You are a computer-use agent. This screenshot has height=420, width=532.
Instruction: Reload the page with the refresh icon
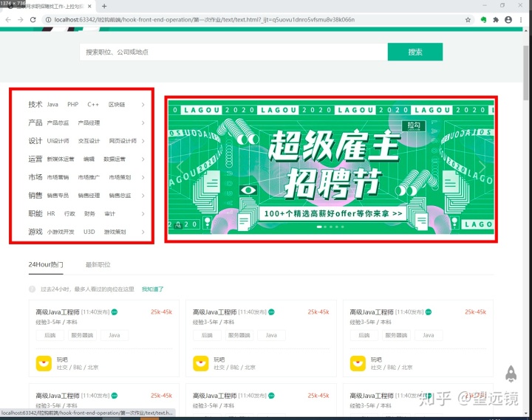click(33, 20)
